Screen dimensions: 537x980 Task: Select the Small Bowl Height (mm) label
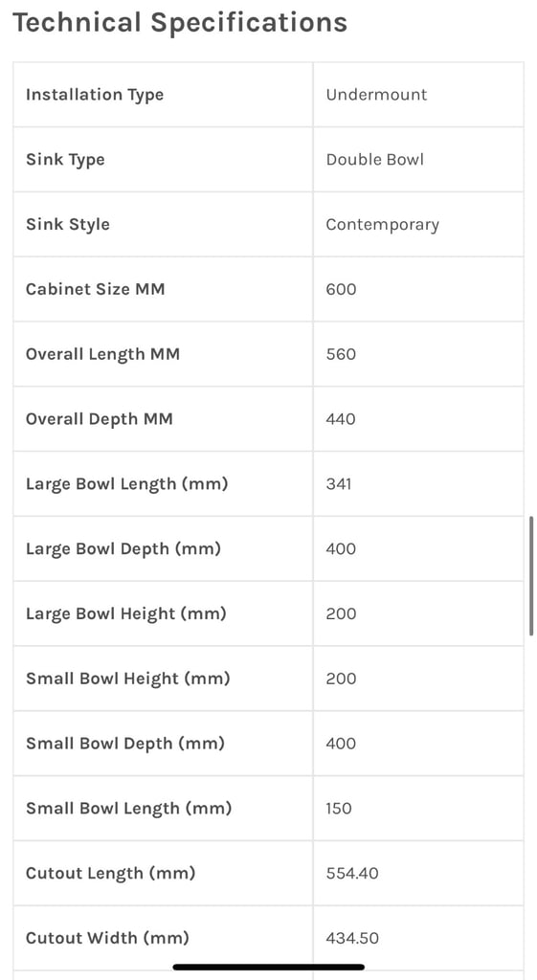coord(127,679)
